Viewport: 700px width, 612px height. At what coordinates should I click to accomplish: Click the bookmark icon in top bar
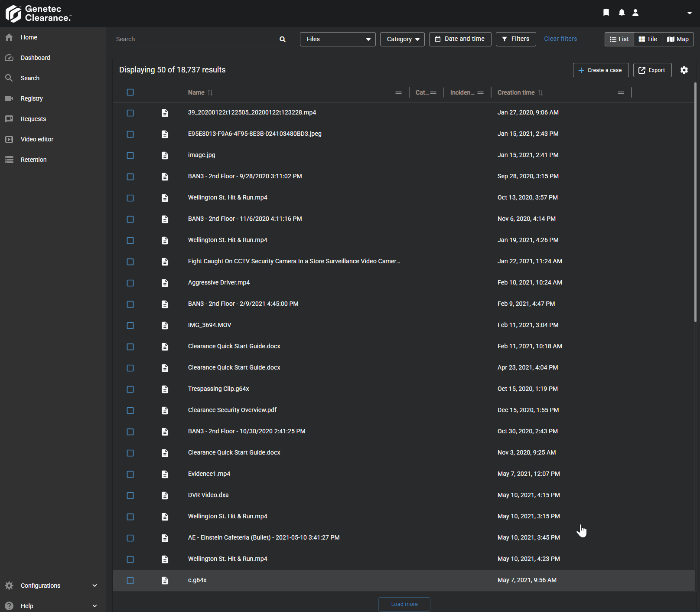[606, 13]
